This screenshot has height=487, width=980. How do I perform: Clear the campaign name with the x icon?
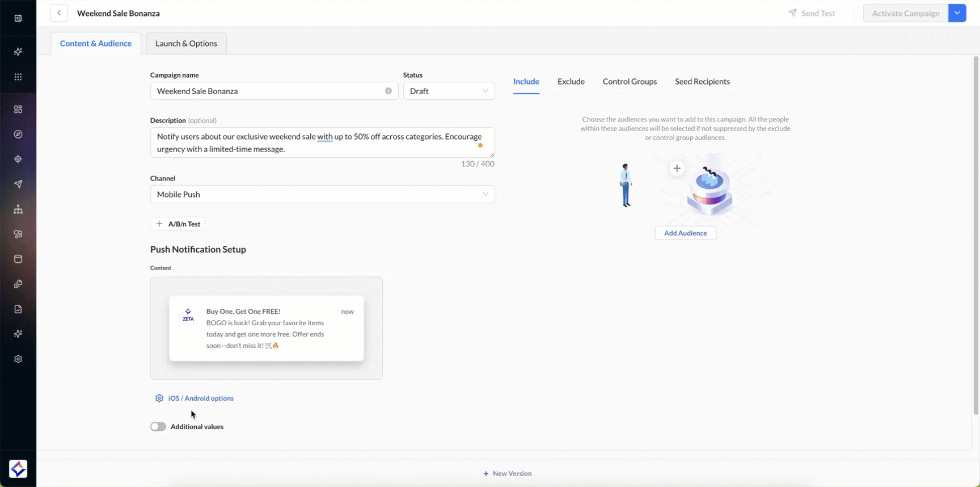388,91
